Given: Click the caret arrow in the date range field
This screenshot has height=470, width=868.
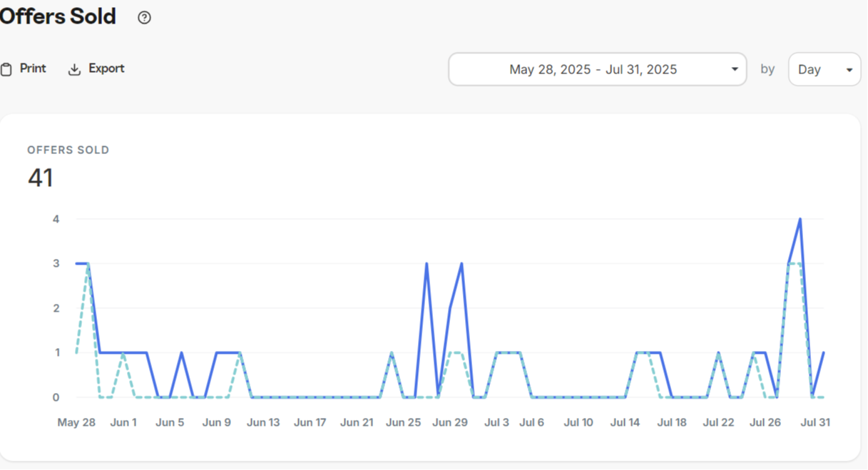Looking at the screenshot, I should (x=735, y=69).
